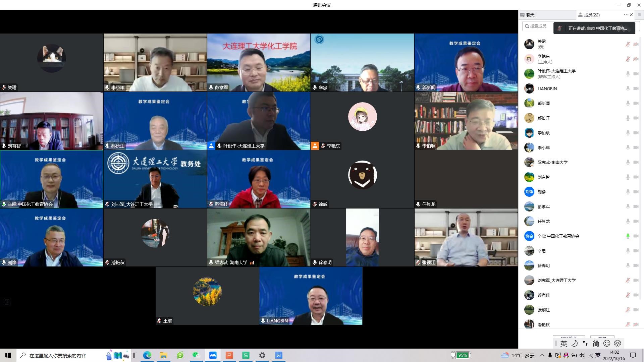Click IME toolbar 简 simplified toggle
Viewport: 644px width, 362px height.
(596, 343)
